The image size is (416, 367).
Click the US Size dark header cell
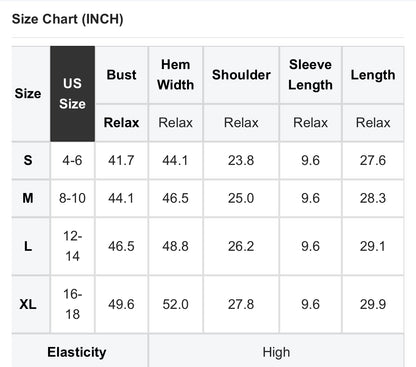pos(72,94)
